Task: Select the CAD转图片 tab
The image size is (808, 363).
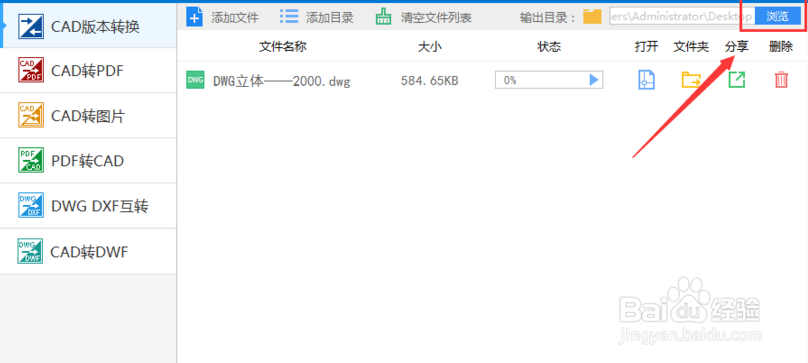Action: click(x=88, y=116)
